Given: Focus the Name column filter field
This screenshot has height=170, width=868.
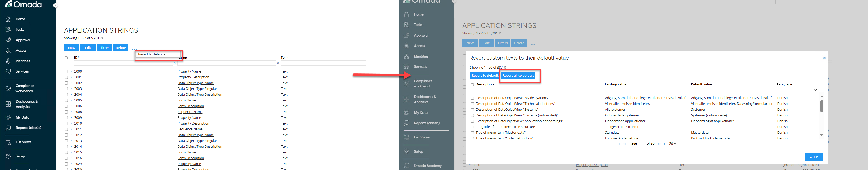Looking at the screenshot, I should coord(226,63).
